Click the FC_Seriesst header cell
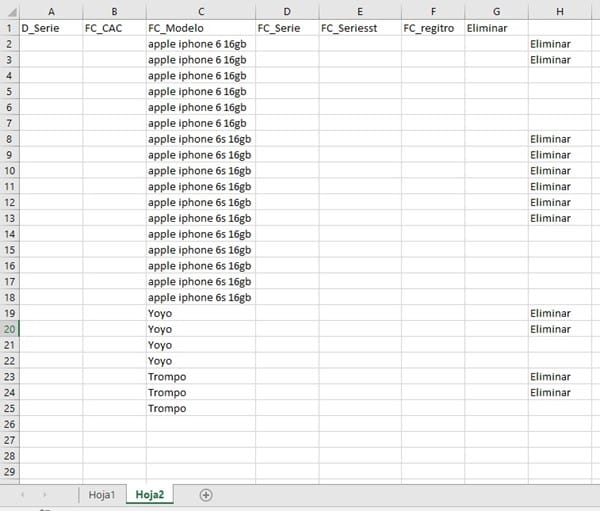The width and height of the screenshot is (600, 511). point(360,28)
